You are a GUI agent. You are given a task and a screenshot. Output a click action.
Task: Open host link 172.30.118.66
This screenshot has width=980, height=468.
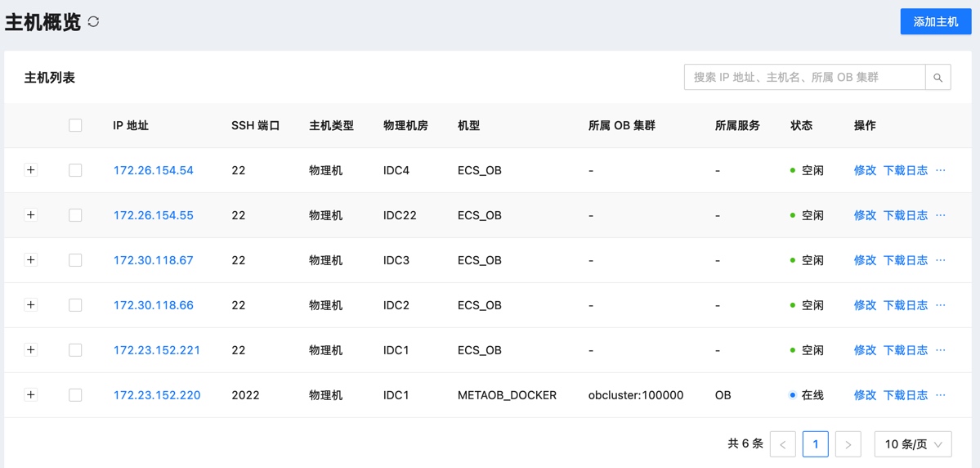point(153,305)
